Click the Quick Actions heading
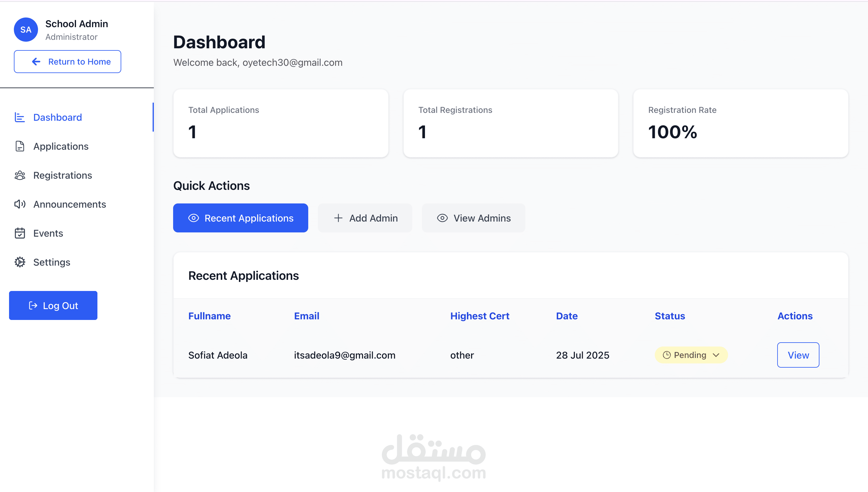 pyautogui.click(x=211, y=186)
